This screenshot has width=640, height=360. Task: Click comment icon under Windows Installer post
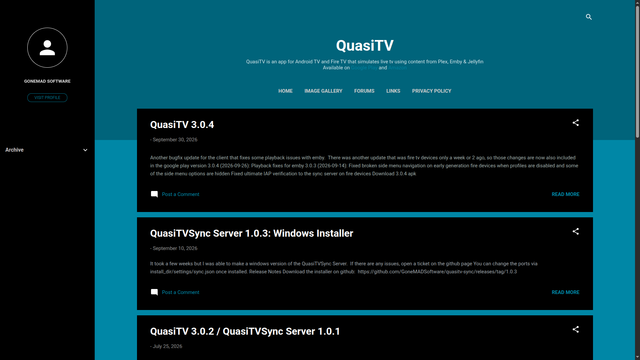point(154,292)
